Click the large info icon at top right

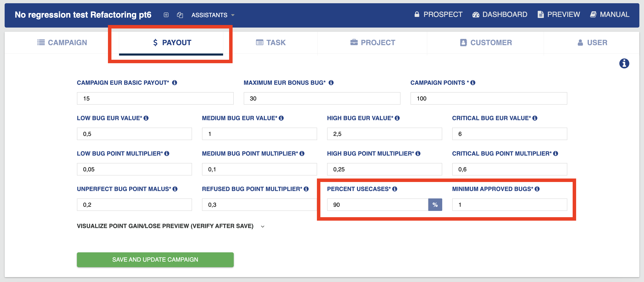pos(624,63)
